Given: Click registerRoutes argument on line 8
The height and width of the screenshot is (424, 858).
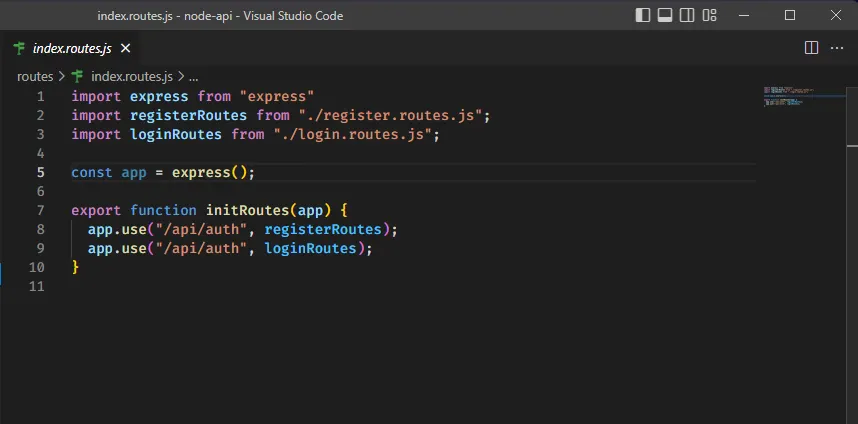Looking at the screenshot, I should [323, 229].
